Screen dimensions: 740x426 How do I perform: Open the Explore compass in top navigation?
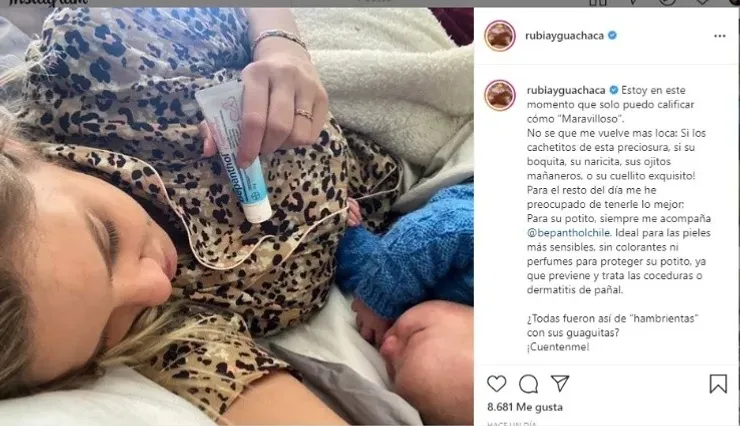pos(667,2)
